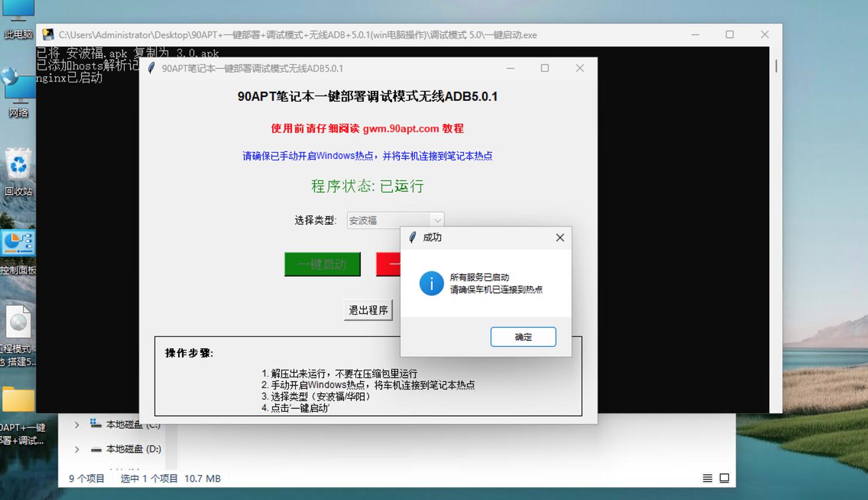This screenshot has width=868, height=500.
Task: Switch Explorer to large icons view
Action: [x=723, y=478]
